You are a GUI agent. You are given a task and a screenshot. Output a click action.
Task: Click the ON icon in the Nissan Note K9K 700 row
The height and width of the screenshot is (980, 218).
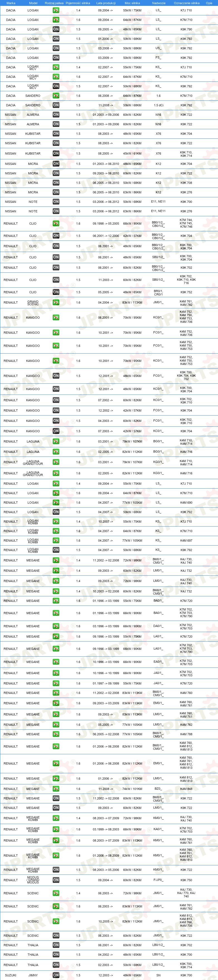tap(56, 202)
